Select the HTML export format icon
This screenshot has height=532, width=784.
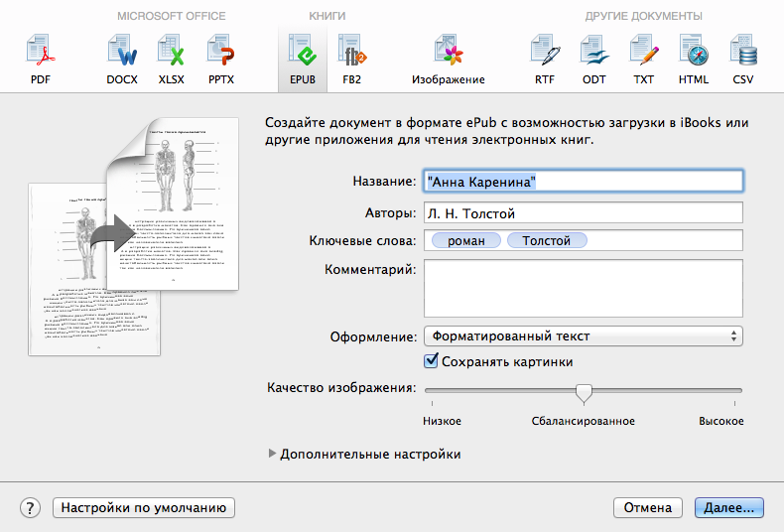[x=693, y=58]
